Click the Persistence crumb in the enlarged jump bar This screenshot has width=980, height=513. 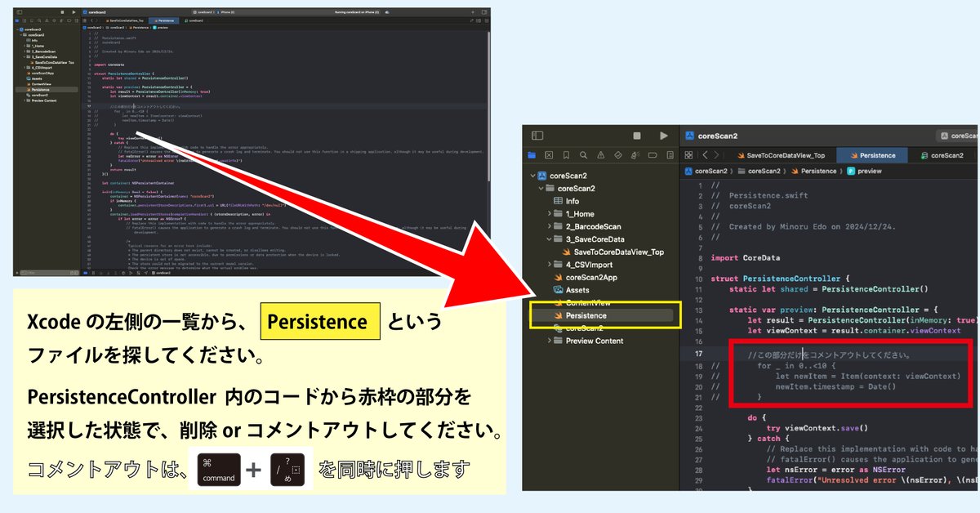[x=814, y=171]
